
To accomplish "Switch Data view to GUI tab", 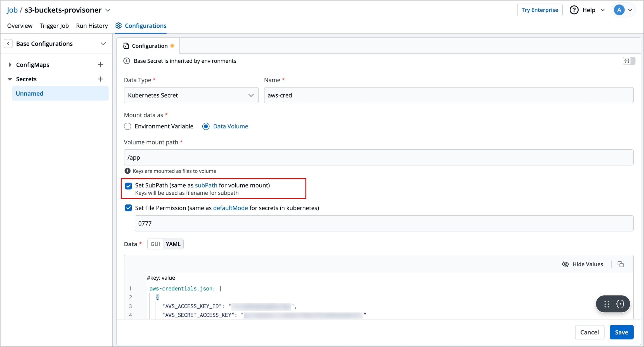I will pos(155,244).
